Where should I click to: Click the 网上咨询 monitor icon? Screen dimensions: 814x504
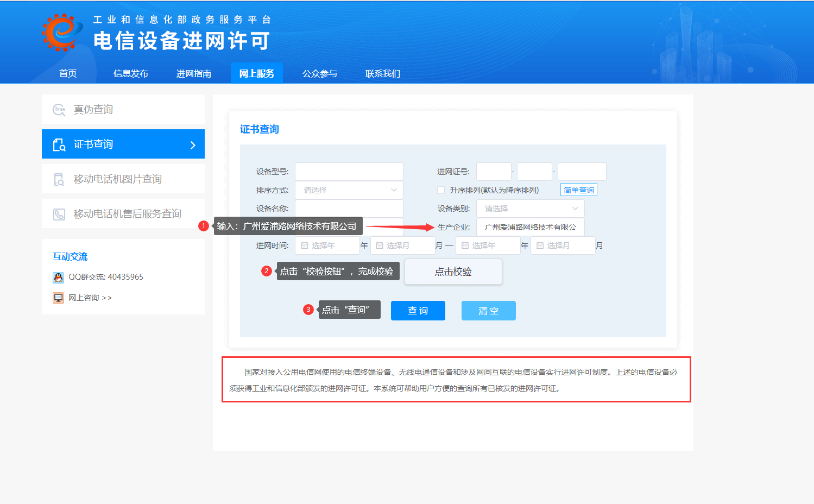point(58,298)
